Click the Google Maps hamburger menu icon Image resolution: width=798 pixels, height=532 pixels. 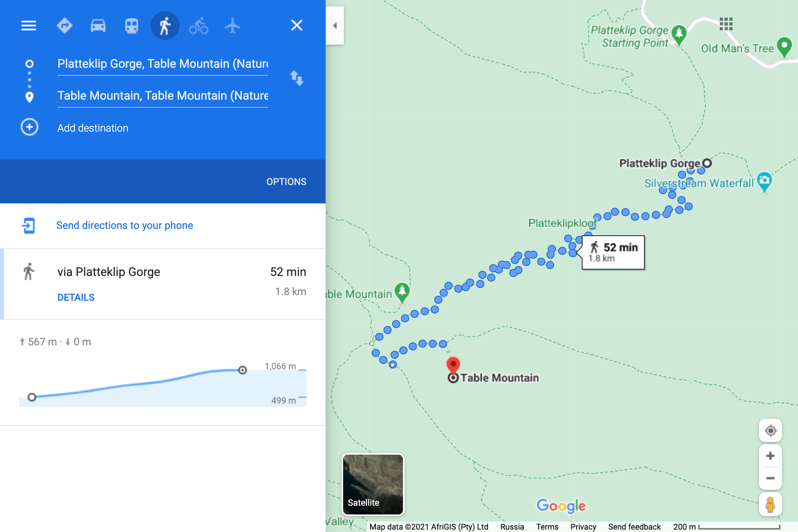(28, 24)
